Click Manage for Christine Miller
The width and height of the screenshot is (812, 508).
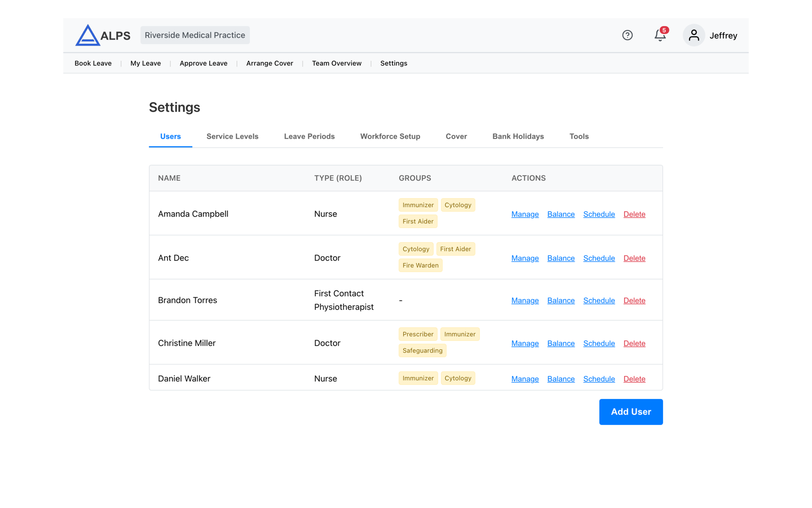click(x=525, y=343)
